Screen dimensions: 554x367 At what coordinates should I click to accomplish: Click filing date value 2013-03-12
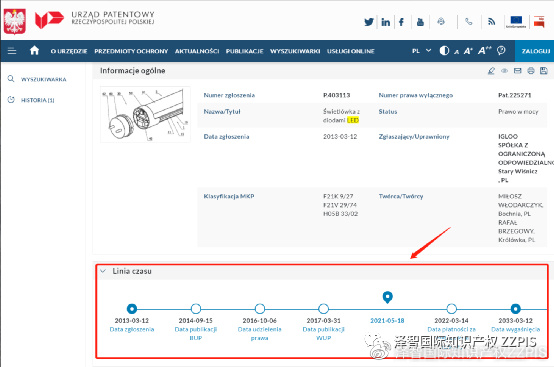tap(340, 137)
